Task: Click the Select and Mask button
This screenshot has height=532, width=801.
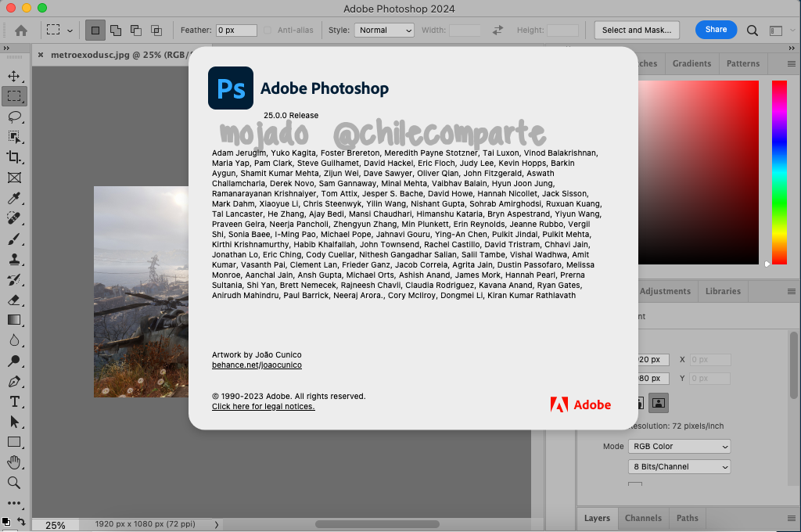Action: tap(637, 31)
